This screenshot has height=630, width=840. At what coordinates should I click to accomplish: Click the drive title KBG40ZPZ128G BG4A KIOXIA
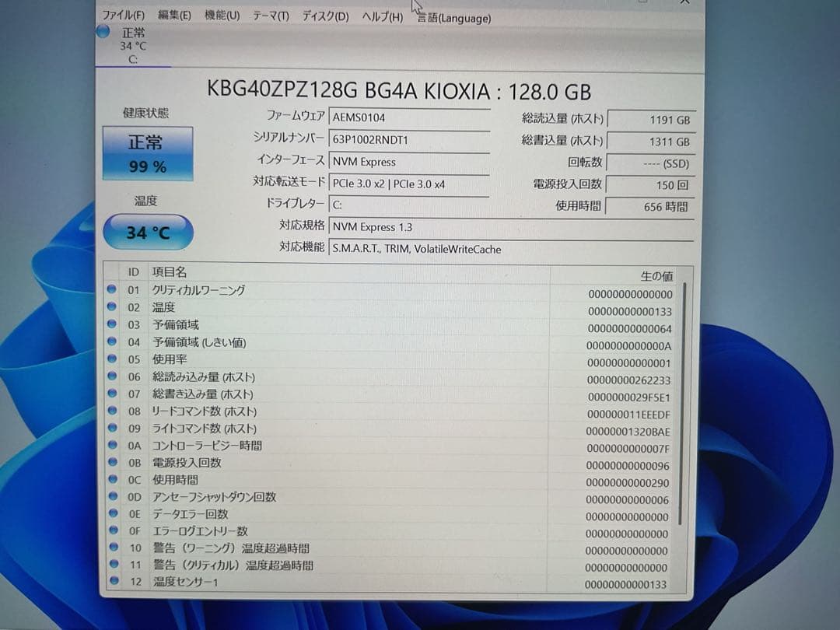(x=398, y=91)
